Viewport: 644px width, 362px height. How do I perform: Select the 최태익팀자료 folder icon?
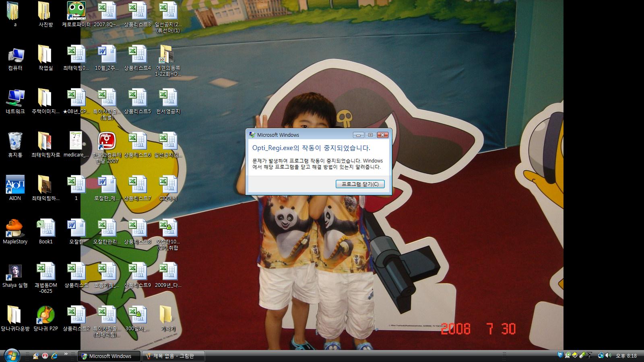(45, 145)
